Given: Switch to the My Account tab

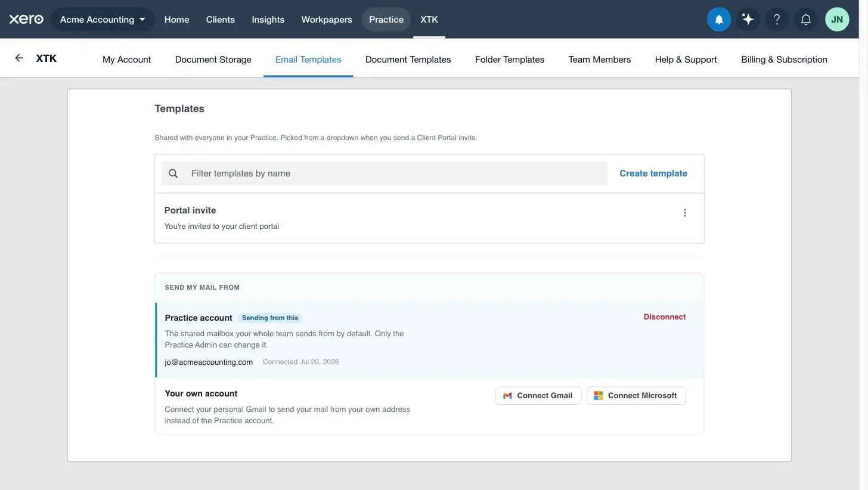Looking at the screenshot, I should pos(126,59).
